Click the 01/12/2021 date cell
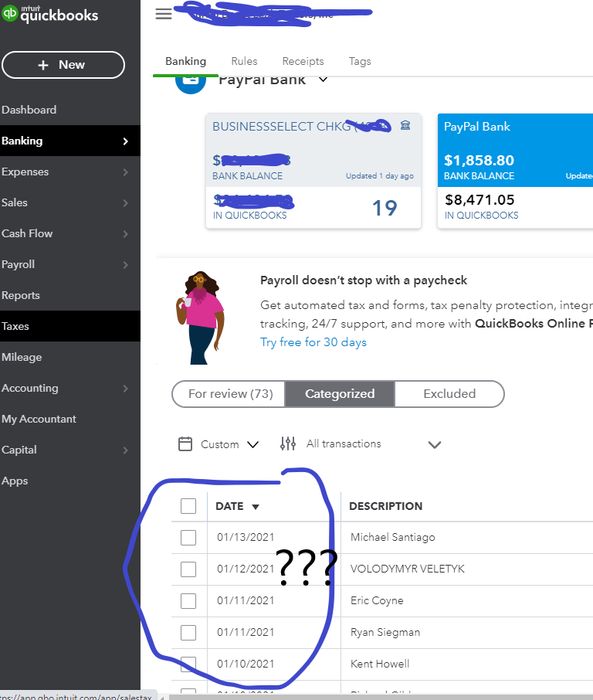 [x=246, y=569]
